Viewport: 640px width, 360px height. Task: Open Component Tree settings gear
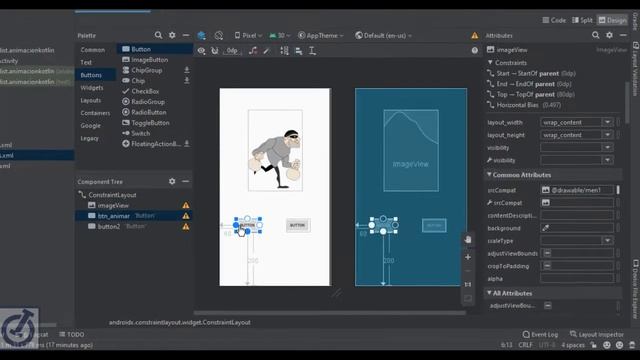tap(172, 181)
